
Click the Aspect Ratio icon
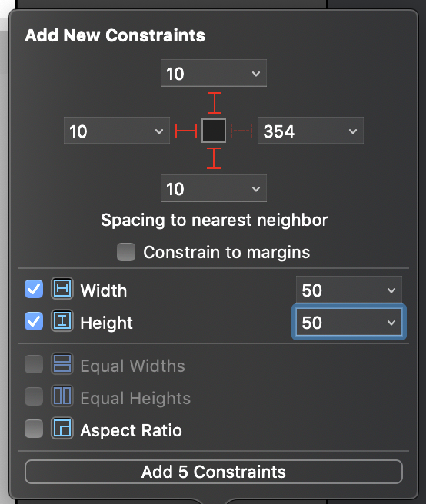coord(62,428)
